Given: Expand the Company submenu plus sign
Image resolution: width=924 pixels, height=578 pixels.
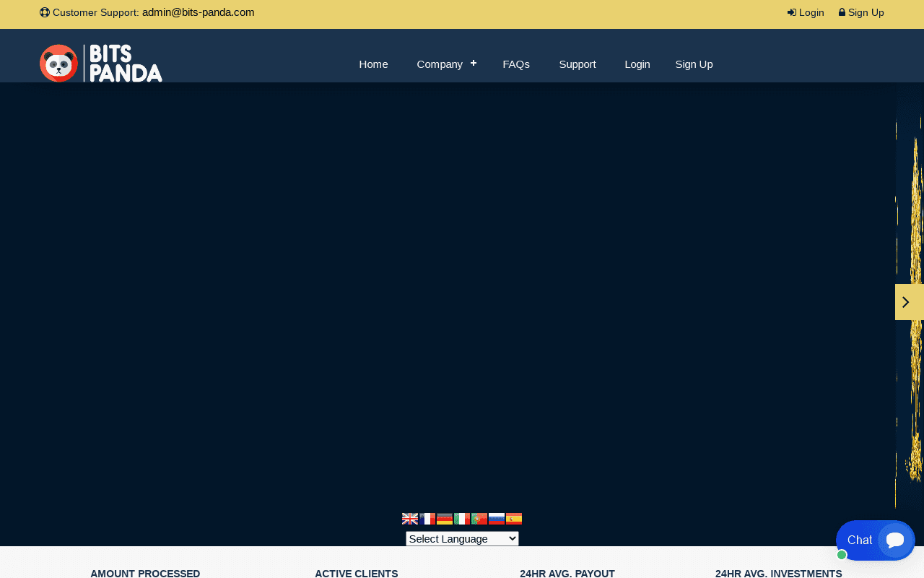Looking at the screenshot, I should click(474, 63).
